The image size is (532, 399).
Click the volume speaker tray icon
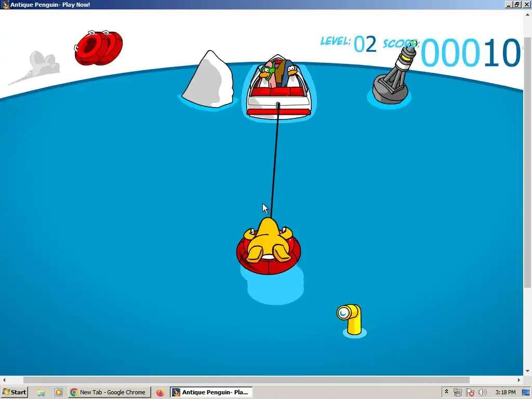click(x=482, y=393)
